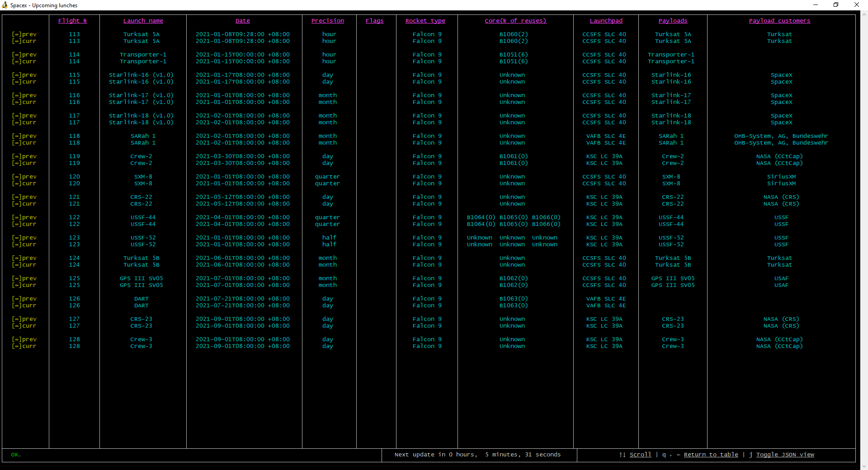868x470 pixels.
Task: Collapse the [=]curr row of flight 113
Action: click(24, 41)
